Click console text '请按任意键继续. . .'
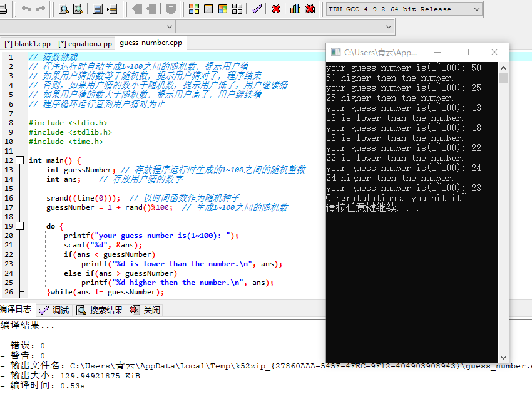The height and width of the screenshot is (401, 532). (x=372, y=207)
